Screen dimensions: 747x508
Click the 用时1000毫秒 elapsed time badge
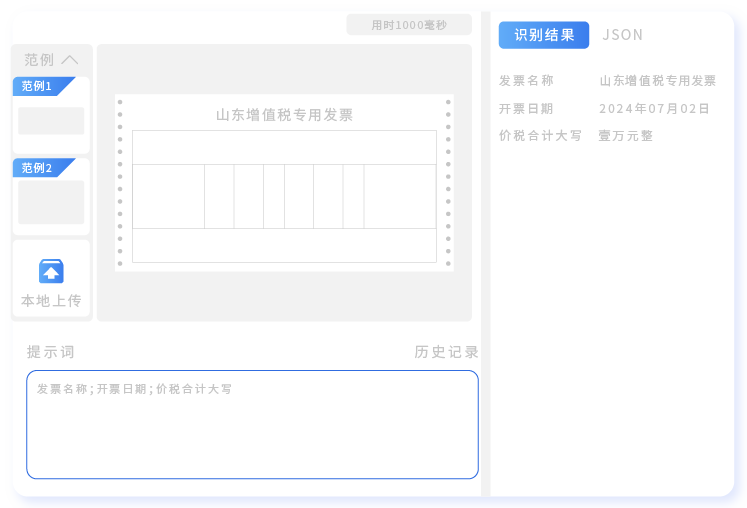[409, 25]
